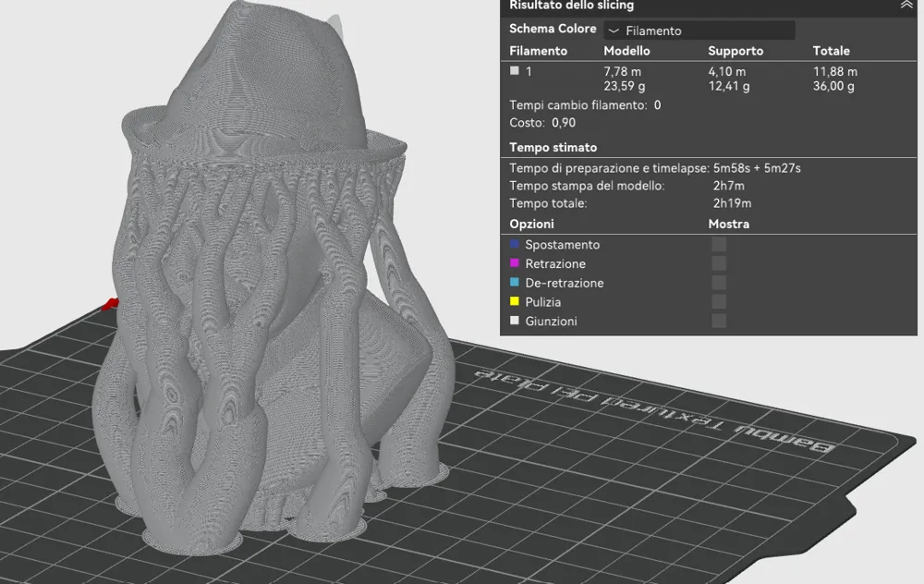Click the Totale column header
924x584 pixels.
pyautogui.click(x=831, y=51)
